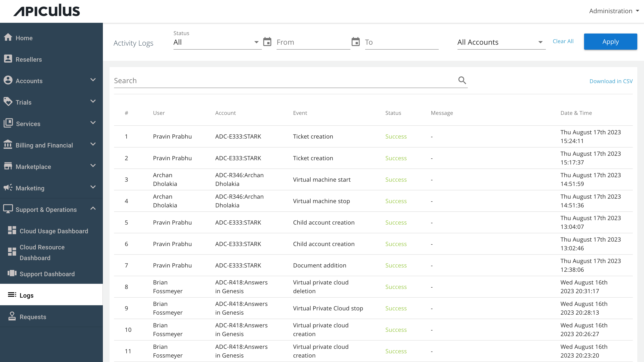The height and width of the screenshot is (362, 644).
Task: Click the Cloud Usage Dashboard grid icon
Action: [12, 230]
